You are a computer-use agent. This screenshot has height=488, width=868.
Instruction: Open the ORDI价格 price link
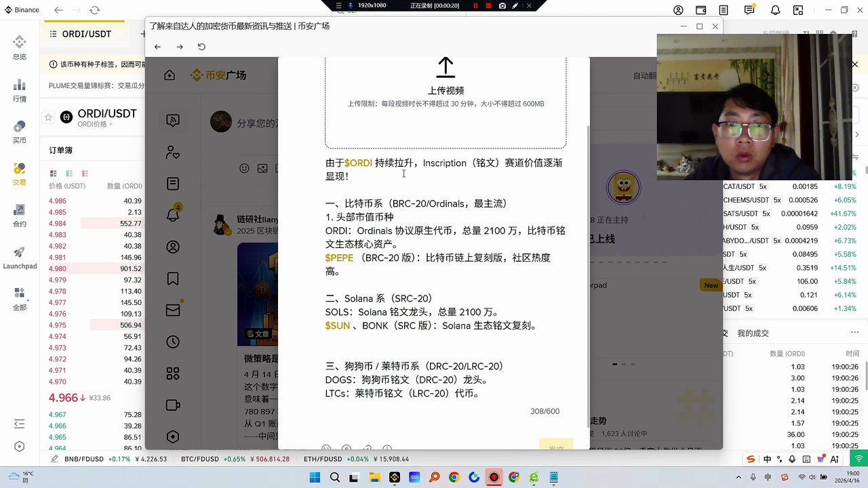point(94,124)
